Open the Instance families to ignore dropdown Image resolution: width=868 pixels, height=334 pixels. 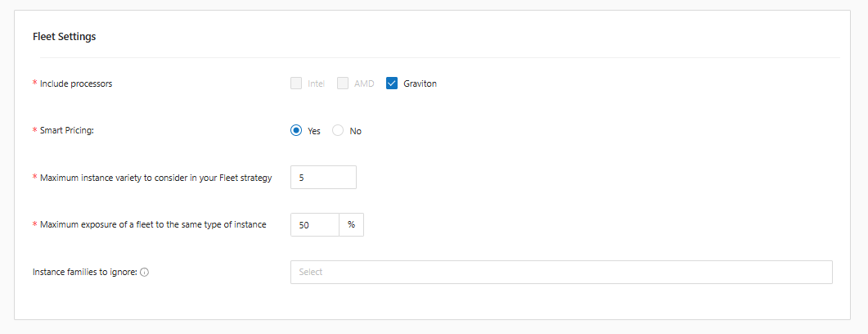(x=560, y=272)
